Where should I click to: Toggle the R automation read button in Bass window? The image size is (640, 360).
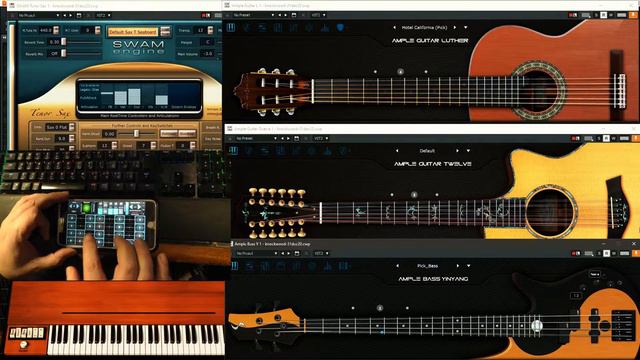tap(607, 253)
